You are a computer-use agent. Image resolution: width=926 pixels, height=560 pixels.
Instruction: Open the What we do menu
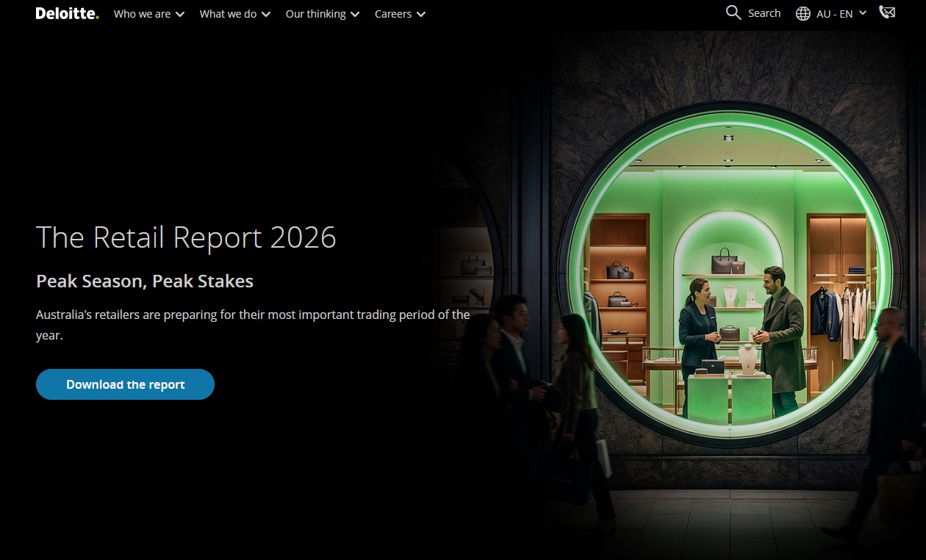[x=228, y=14]
